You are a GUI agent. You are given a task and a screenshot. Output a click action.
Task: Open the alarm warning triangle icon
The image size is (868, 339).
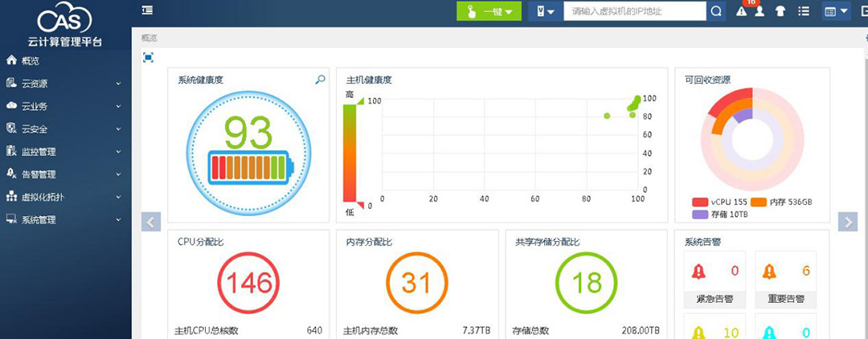tap(741, 11)
